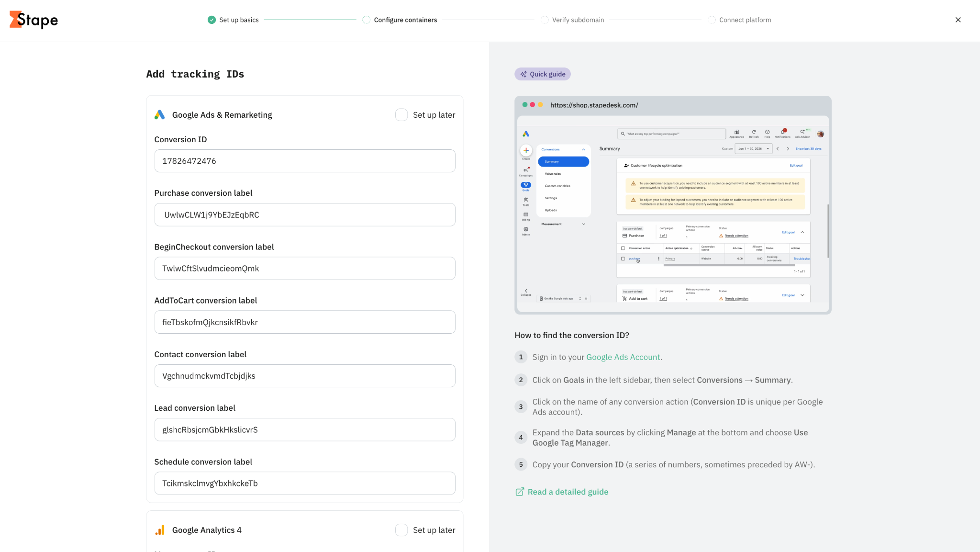Select Value rules in the guide preview menu
The height and width of the screenshot is (552, 980).
[553, 174]
